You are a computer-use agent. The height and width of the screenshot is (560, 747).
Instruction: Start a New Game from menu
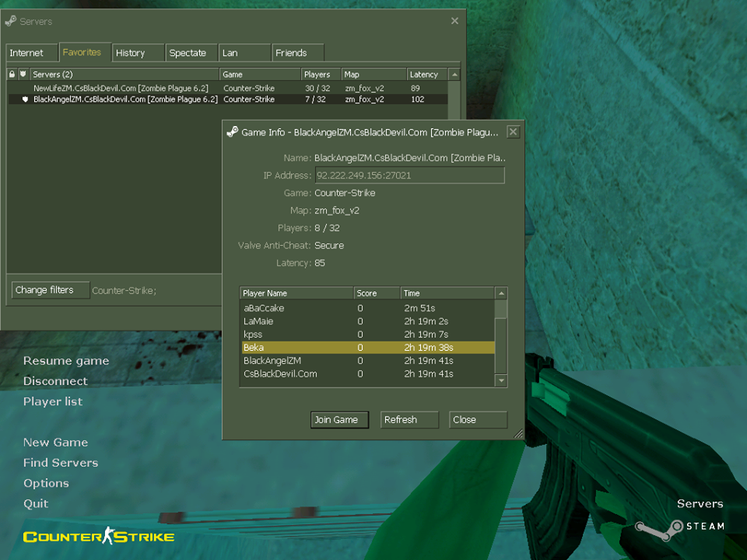[56, 443]
